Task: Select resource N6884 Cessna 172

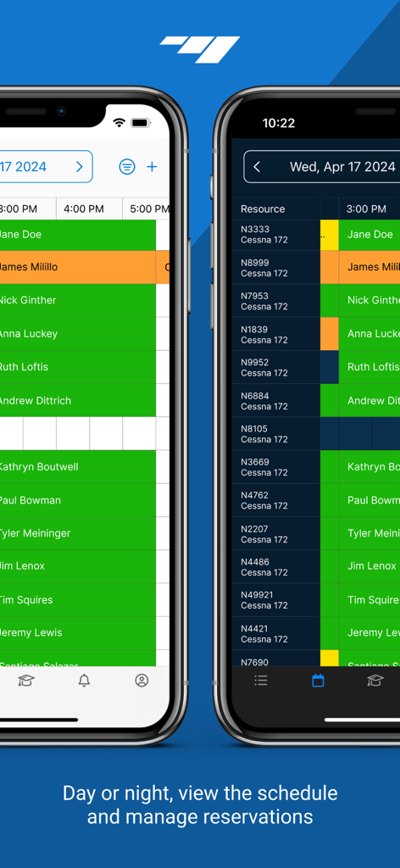Action: 275,400
